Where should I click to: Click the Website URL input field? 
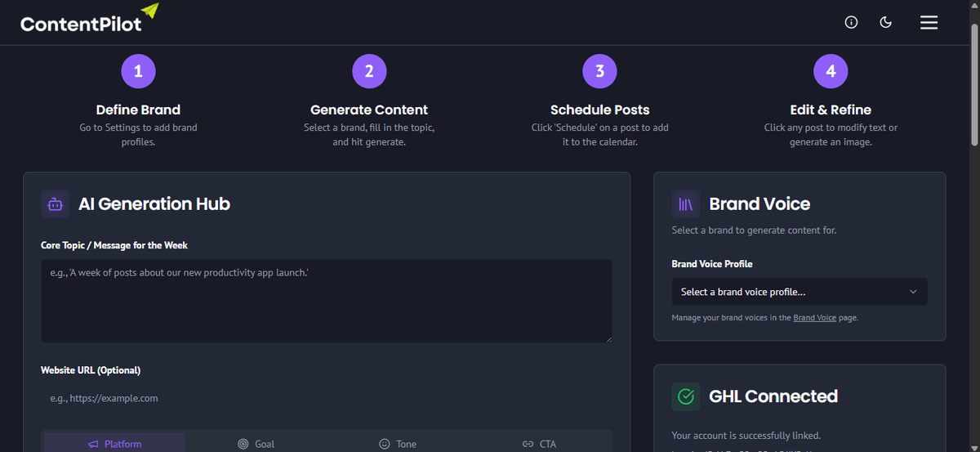(x=327, y=398)
